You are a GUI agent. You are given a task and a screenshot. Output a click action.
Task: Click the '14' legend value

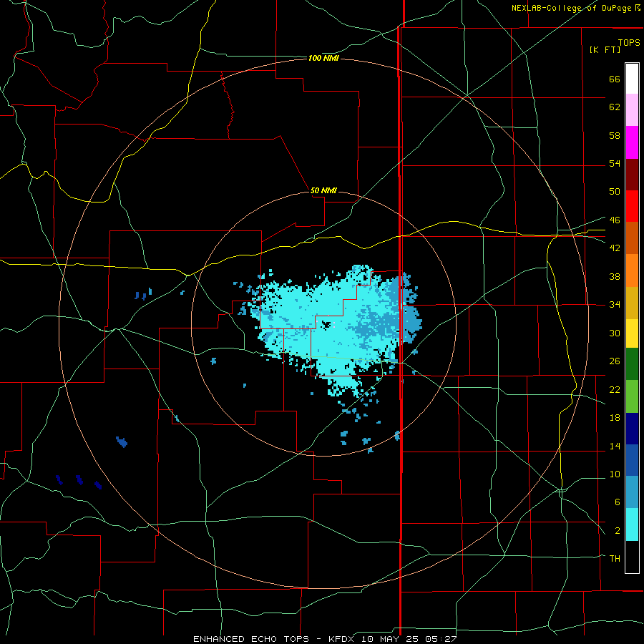tap(615, 446)
